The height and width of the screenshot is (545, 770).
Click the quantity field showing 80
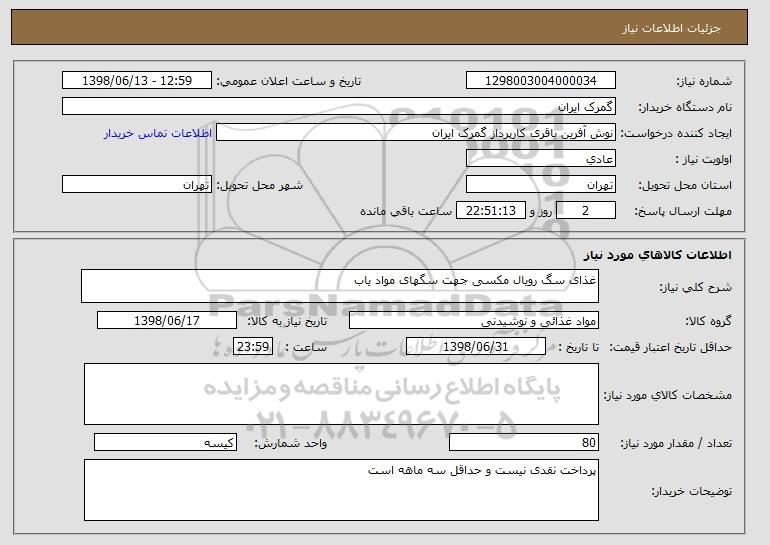(x=524, y=442)
